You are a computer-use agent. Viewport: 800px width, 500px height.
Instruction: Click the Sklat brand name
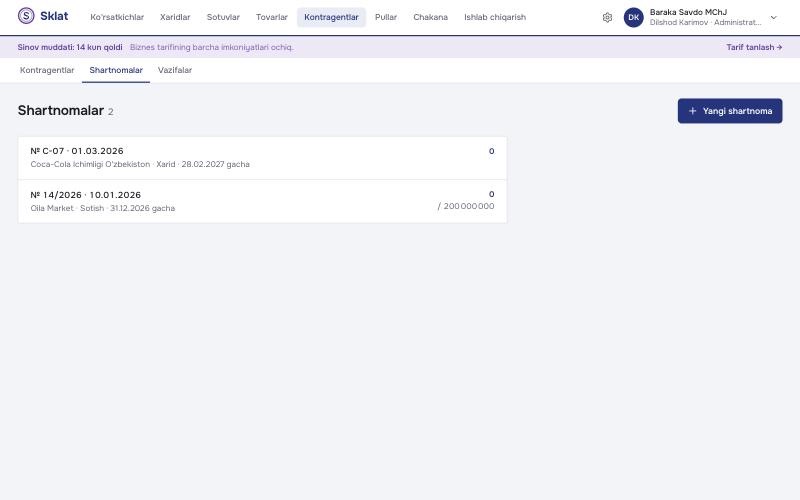pyautogui.click(x=54, y=16)
